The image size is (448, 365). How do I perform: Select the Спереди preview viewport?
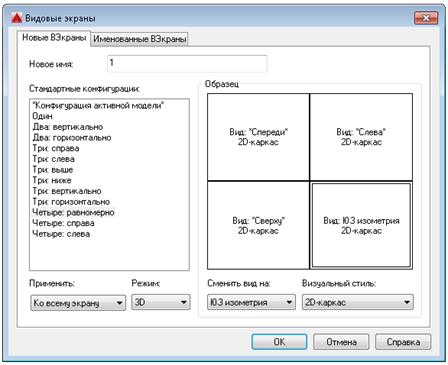pos(258,137)
